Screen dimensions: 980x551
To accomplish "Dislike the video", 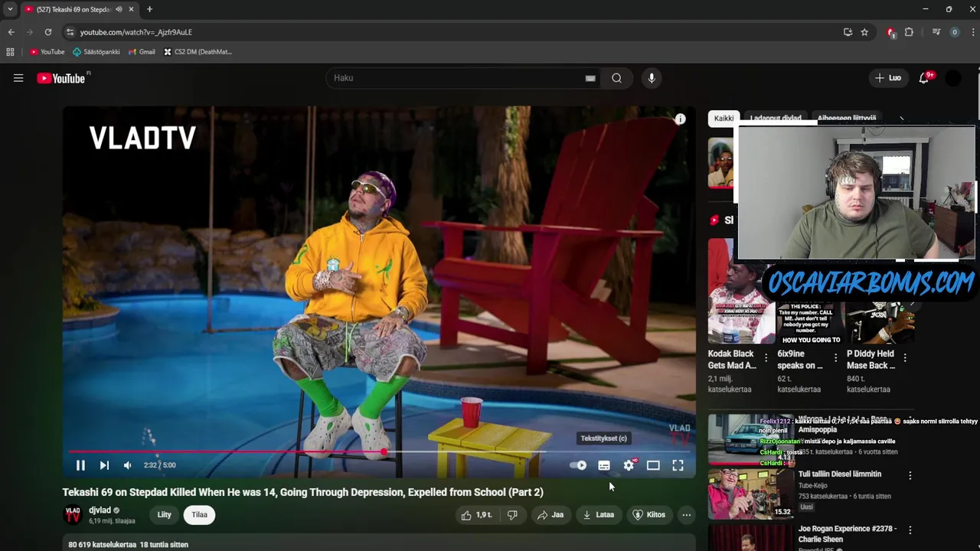I will [512, 515].
